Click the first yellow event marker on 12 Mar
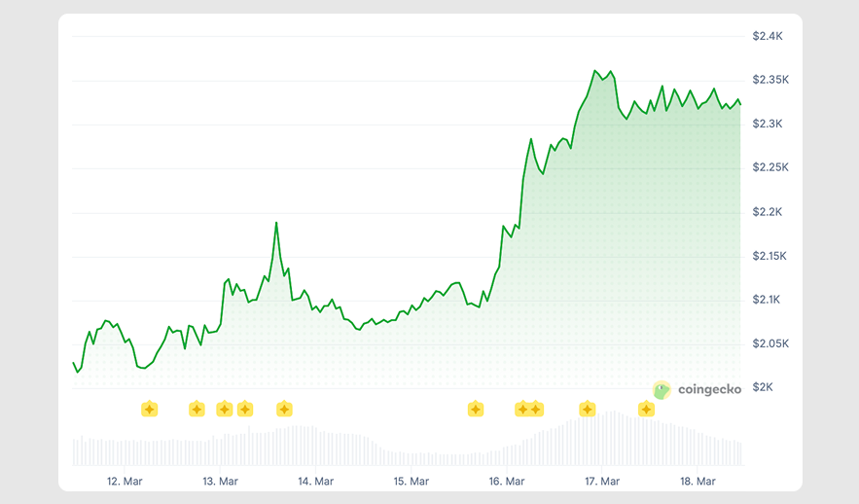 tap(149, 409)
